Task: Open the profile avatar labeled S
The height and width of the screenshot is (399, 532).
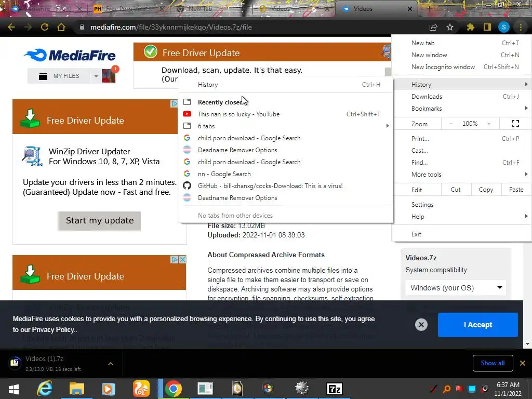Action: tap(504, 27)
